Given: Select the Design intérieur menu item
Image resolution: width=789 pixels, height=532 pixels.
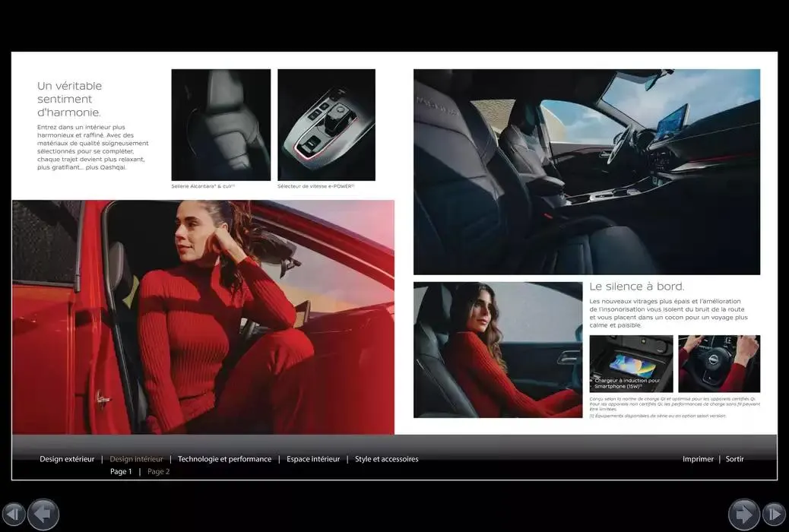Looking at the screenshot, I should click(x=136, y=458).
